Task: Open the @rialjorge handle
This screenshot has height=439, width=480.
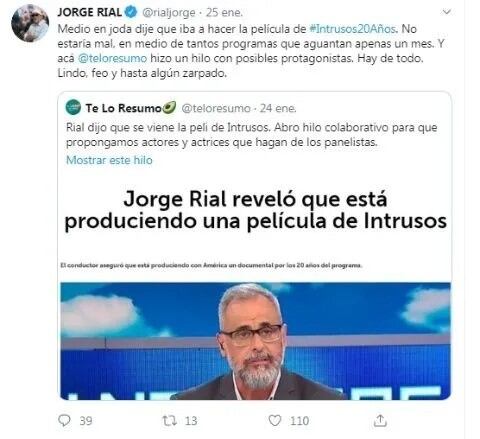Action: tap(169, 13)
